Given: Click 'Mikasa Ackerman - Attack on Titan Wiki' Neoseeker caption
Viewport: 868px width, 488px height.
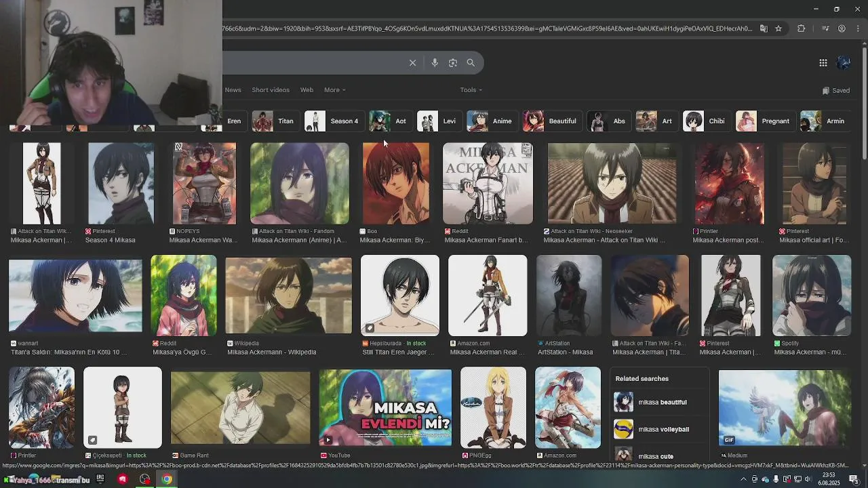Looking at the screenshot, I should [604, 240].
